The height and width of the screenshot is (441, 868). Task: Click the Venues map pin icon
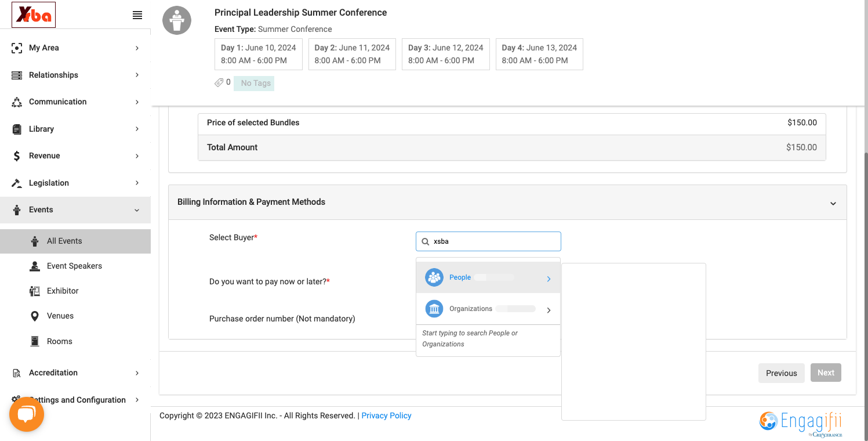[35, 316]
